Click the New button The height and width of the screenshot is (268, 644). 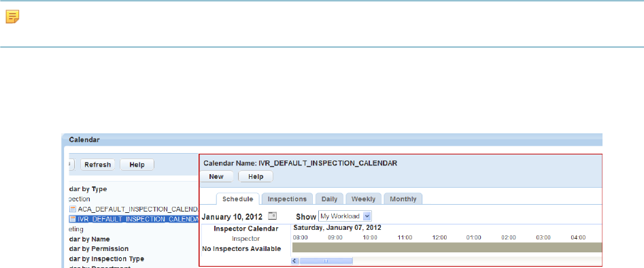point(216,176)
